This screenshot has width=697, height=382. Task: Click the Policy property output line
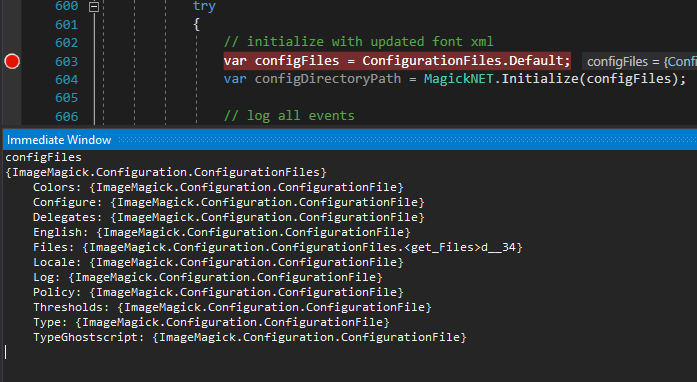(x=218, y=292)
